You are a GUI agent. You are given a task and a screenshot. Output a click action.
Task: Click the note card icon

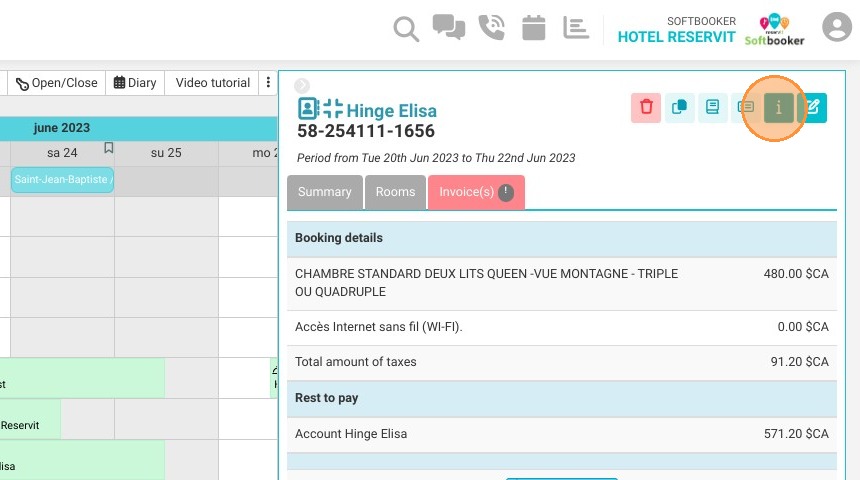[x=745, y=108]
